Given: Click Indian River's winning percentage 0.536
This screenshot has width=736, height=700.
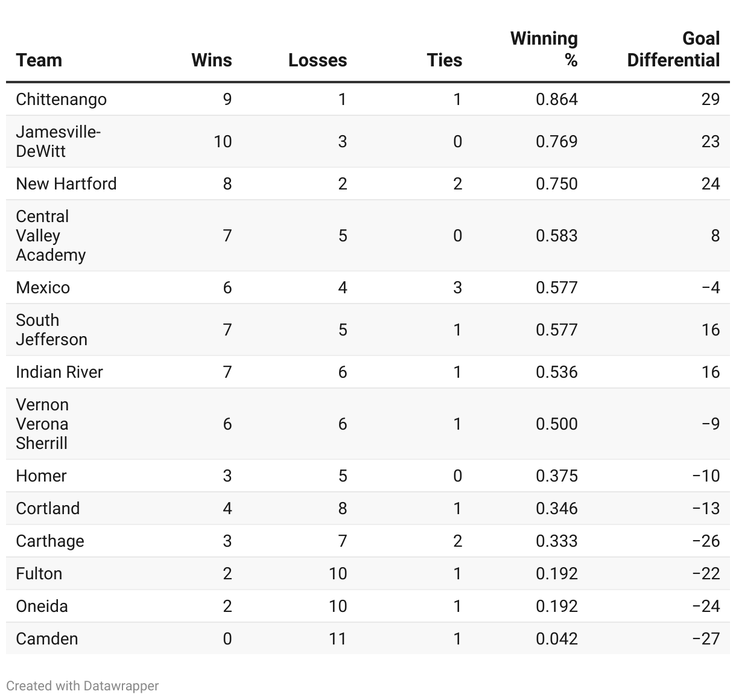Looking at the screenshot, I should pyautogui.click(x=556, y=372).
